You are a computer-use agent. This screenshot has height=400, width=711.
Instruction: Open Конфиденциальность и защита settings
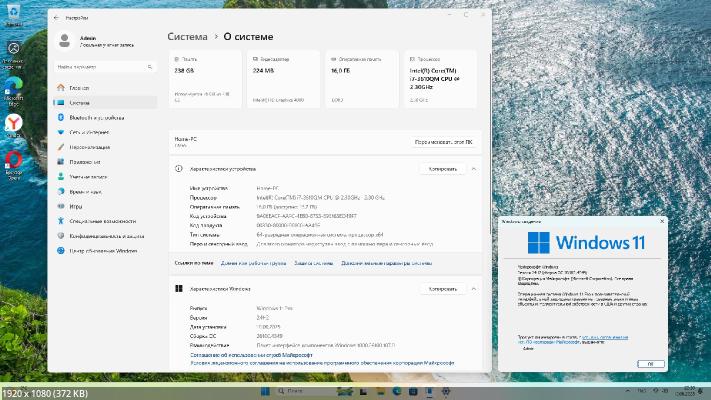coord(107,236)
